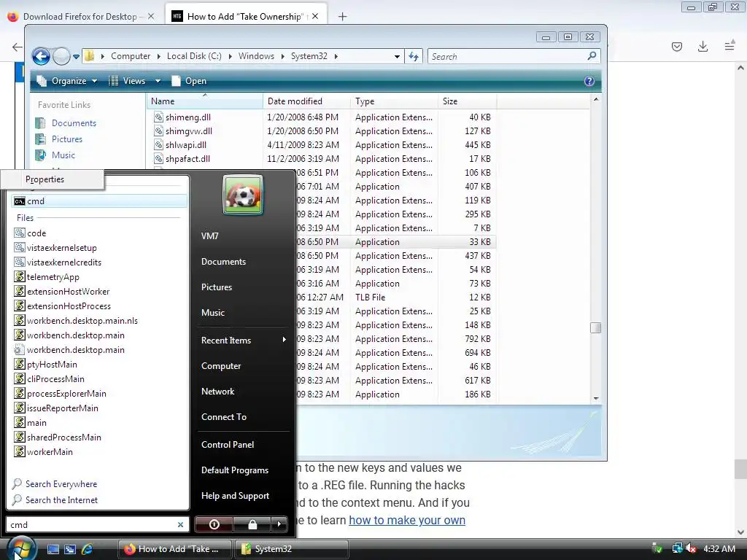747x560 pixels.
Task: Open the Switch between windows quick launch icon
Action: (x=70, y=549)
